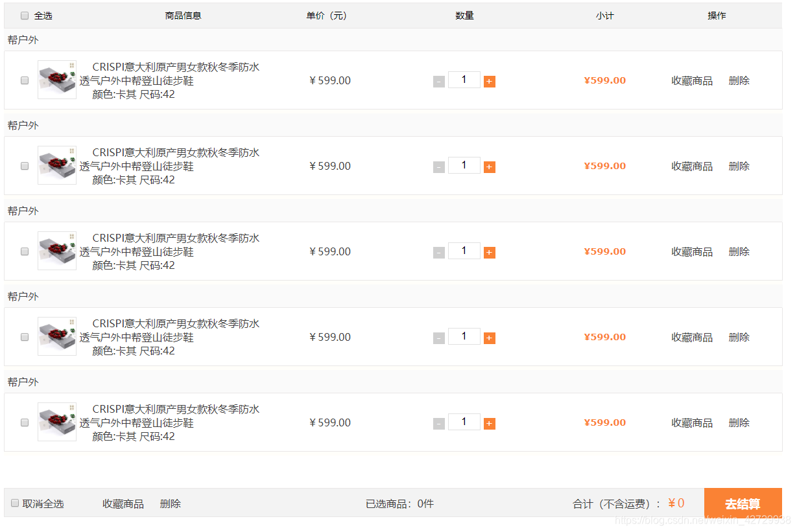Image resolution: width=797 pixels, height=532 pixels.
Task: Decrease quantity of the third product
Action: point(438,251)
